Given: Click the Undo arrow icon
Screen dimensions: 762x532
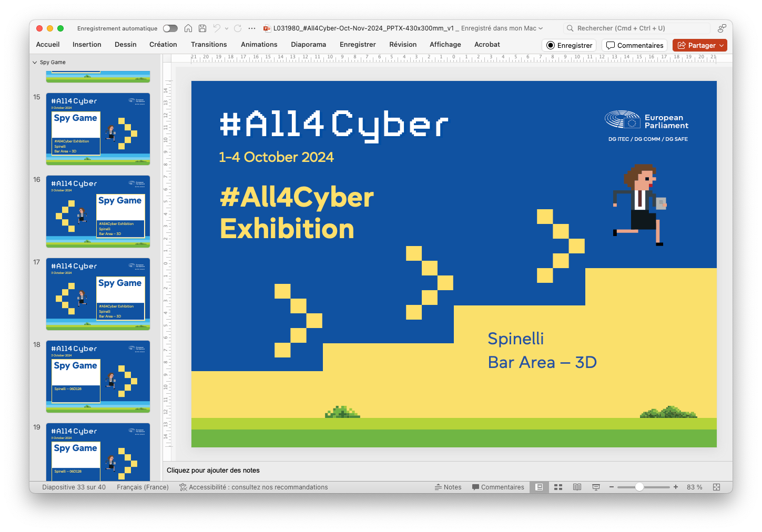Looking at the screenshot, I should pos(217,28).
